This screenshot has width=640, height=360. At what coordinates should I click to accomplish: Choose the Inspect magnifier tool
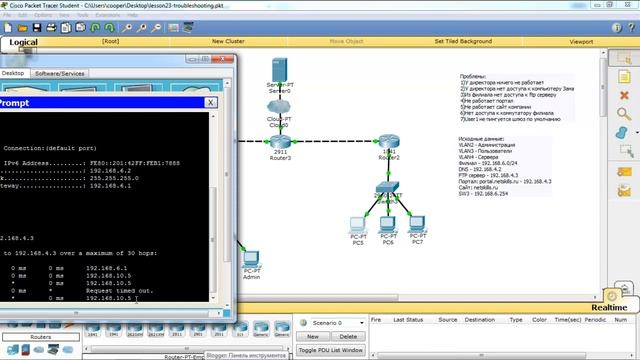pos(624,113)
